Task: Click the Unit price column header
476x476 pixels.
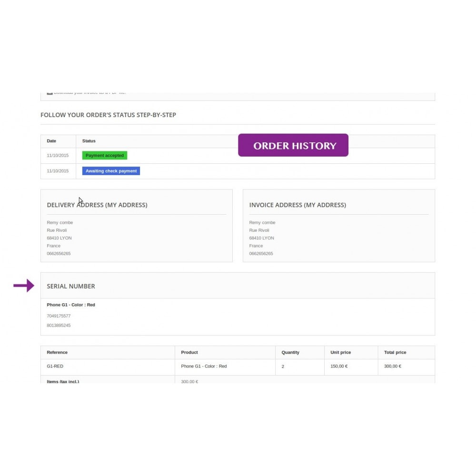Action: point(341,352)
